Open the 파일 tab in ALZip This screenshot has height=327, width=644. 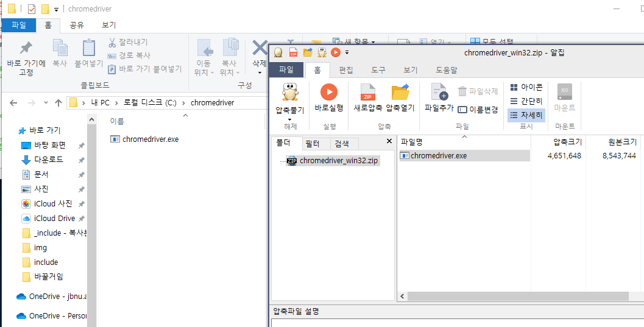click(x=287, y=70)
